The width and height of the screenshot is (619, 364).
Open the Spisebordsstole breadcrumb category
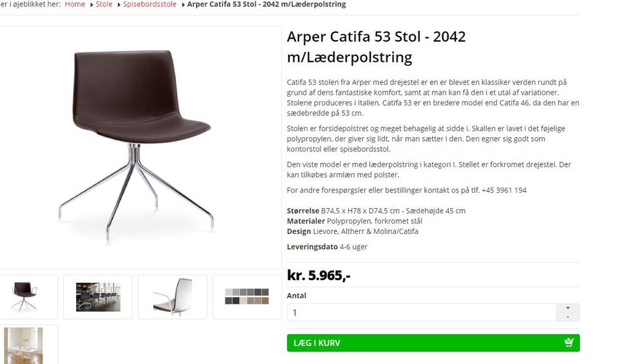[x=150, y=5]
